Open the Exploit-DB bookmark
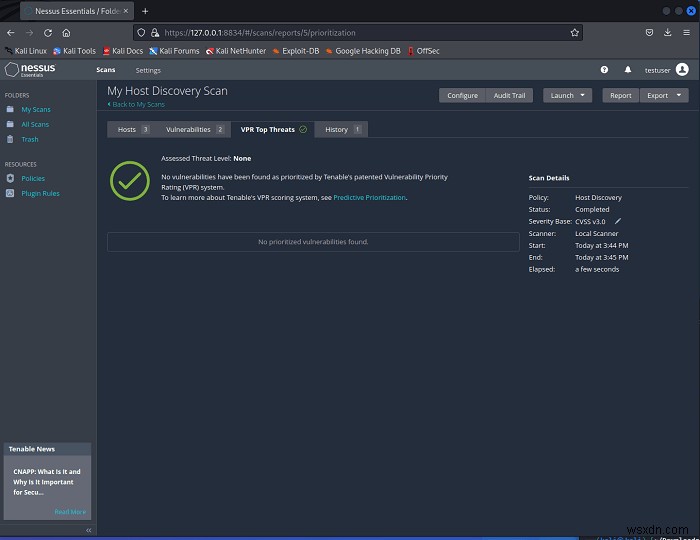700x540 pixels. (296, 51)
